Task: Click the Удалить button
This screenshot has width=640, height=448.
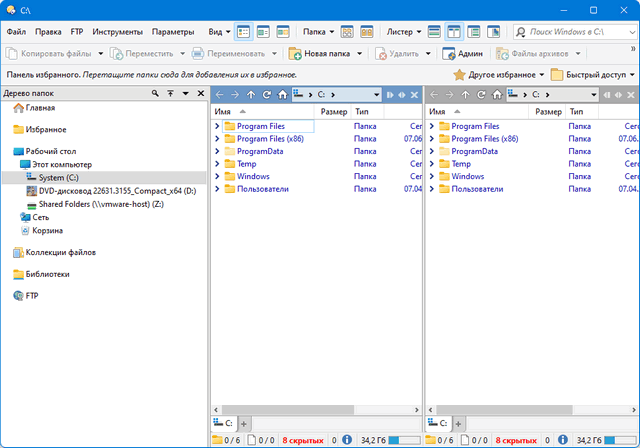Action: [398, 53]
